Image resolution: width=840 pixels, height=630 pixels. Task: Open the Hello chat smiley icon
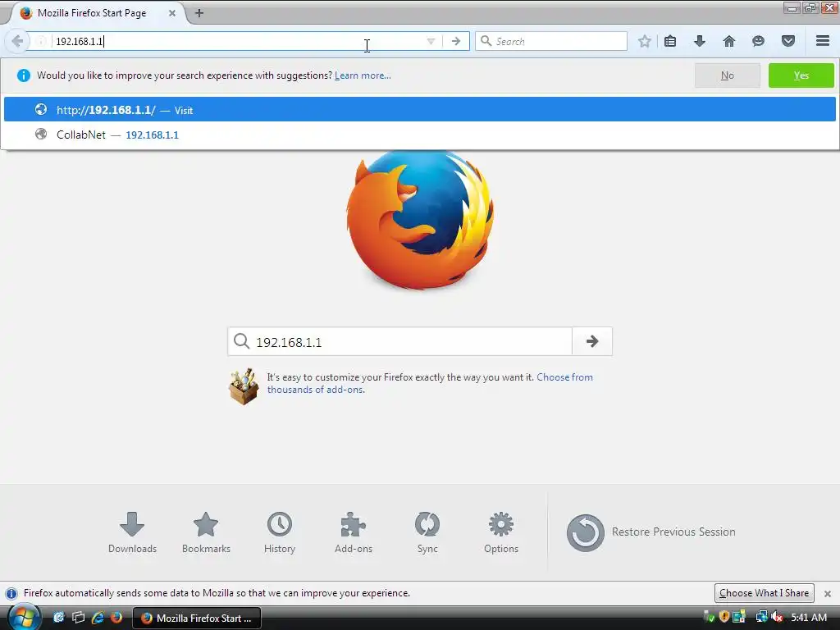click(758, 41)
